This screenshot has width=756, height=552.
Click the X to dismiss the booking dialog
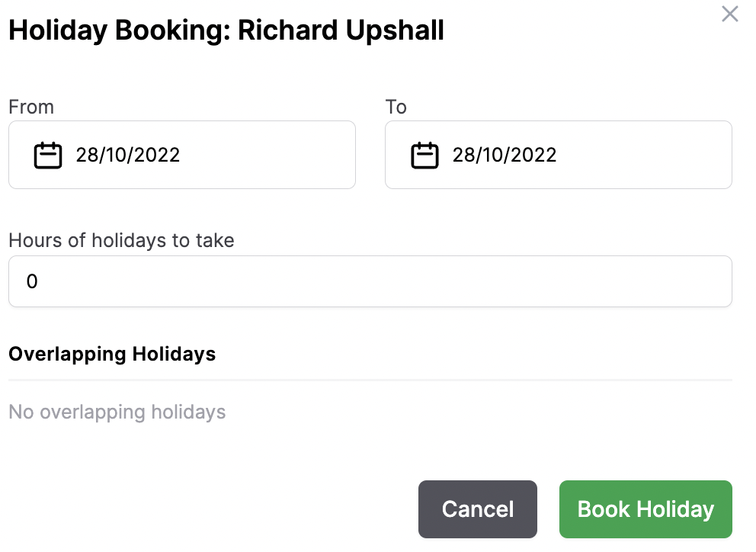pos(729,14)
